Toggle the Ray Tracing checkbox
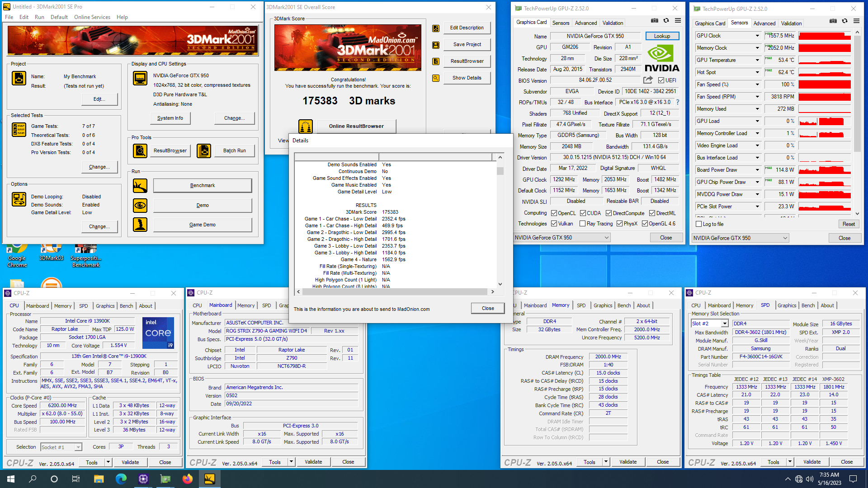This screenshot has height=488, width=868. pos(583,224)
